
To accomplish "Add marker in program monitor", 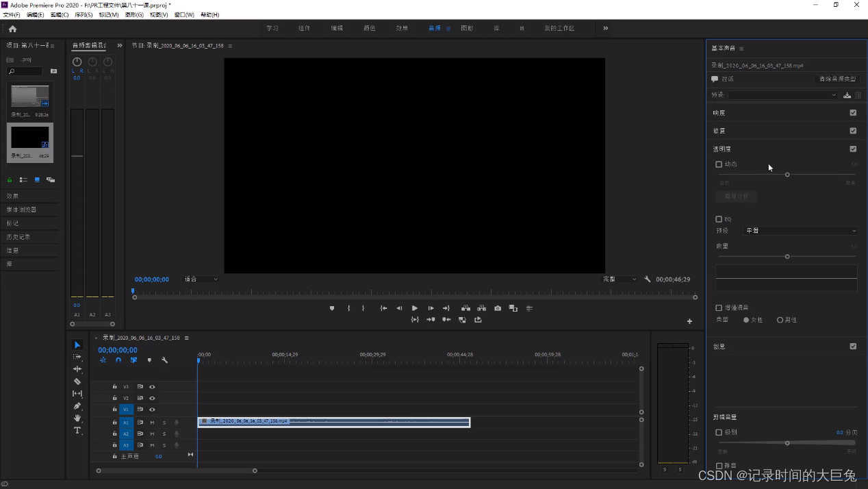I will coord(332,308).
